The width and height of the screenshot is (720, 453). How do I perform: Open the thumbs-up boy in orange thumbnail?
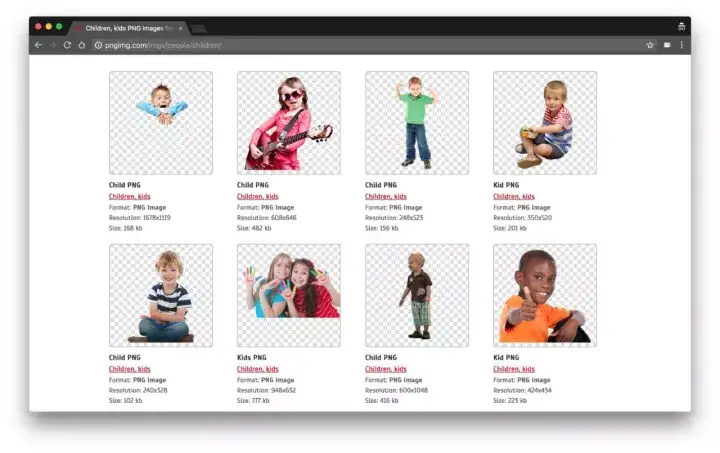pyautogui.click(x=545, y=296)
